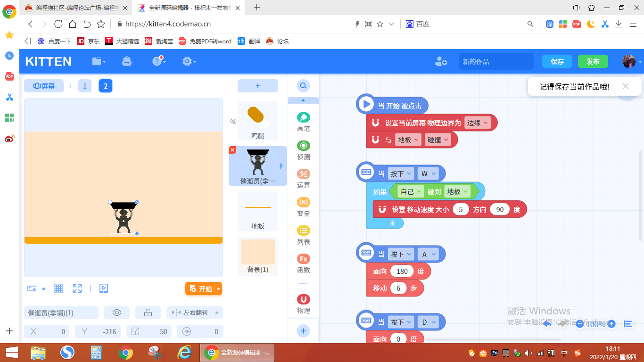The width and height of the screenshot is (644, 362).
Task: Add more block categories with plus icon
Action: point(303,331)
